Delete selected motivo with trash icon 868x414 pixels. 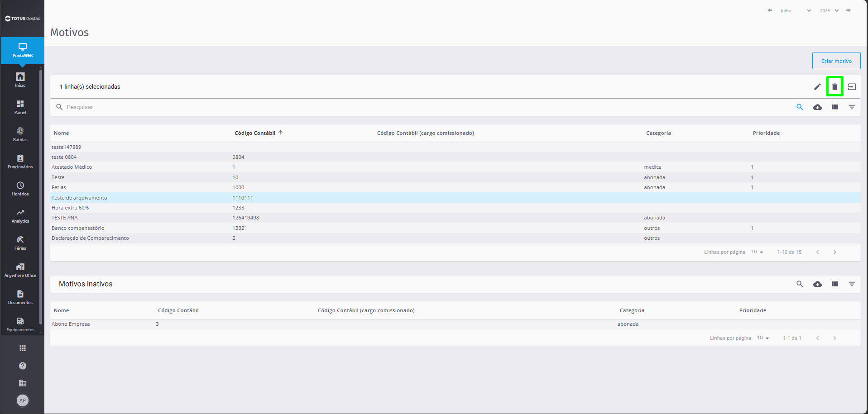834,86
